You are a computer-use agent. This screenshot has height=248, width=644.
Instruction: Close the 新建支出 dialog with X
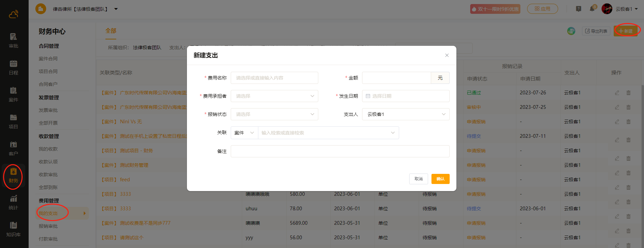[x=447, y=55]
